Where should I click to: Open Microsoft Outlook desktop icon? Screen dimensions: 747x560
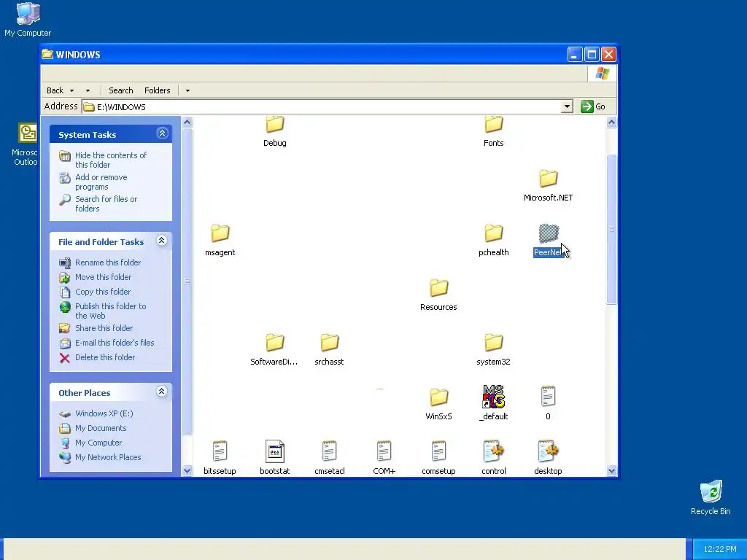click(x=26, y=145)
